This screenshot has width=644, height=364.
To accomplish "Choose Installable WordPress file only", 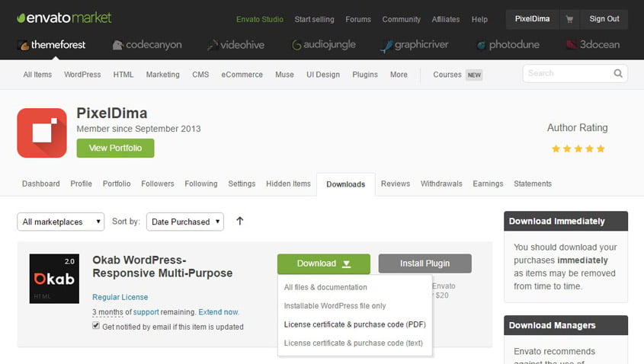I will tap(335, 305).
